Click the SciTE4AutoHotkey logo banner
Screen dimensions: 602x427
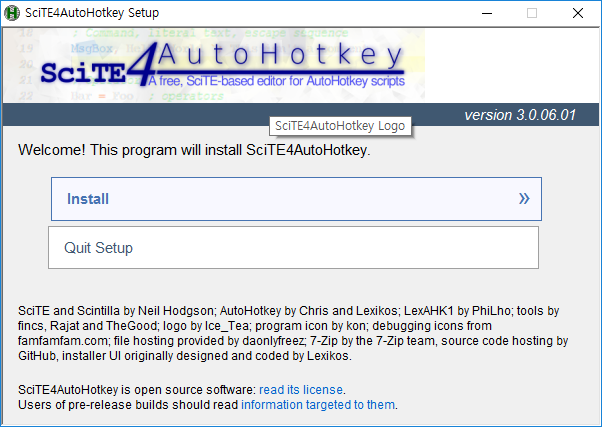point(214,65)
